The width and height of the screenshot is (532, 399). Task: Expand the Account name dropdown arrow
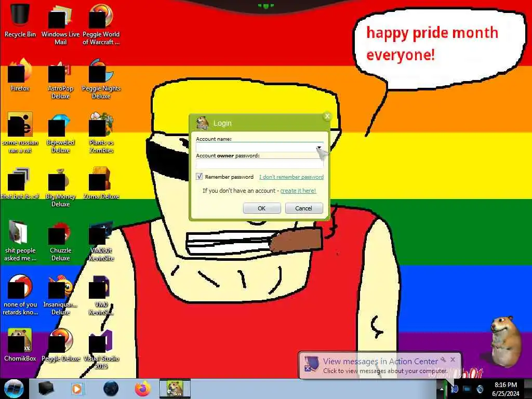tap(319, 148)
